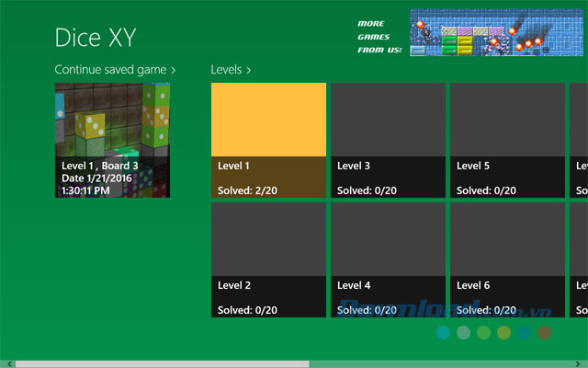The height and width of the screenshot is (368, 588).
Task: Expand the chevron next to Levels
Action: 248,70
